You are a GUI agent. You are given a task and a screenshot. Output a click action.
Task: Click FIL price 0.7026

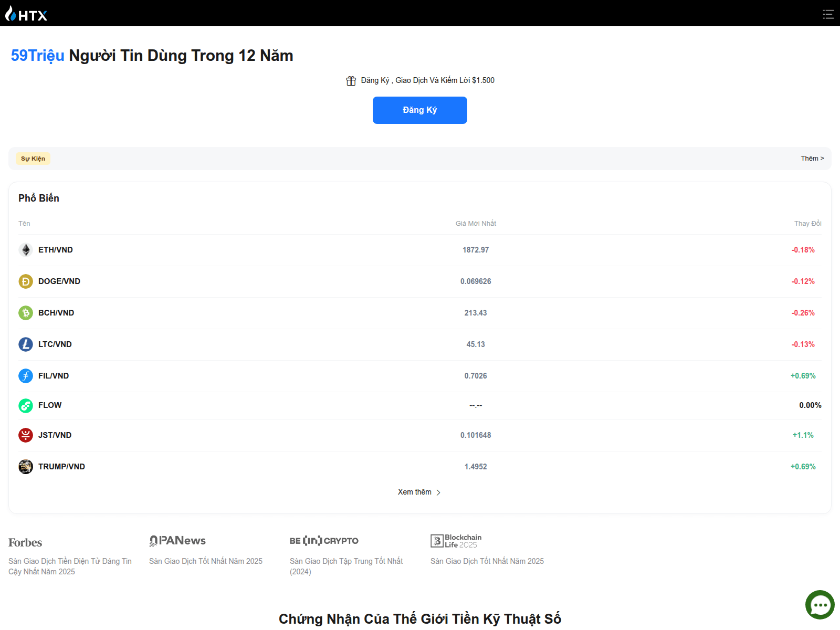(476, 376)
